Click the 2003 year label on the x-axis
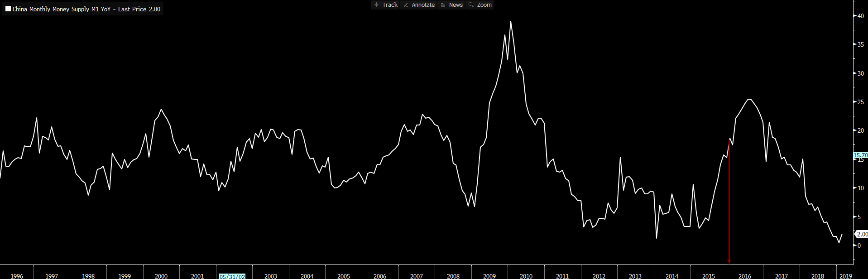The width and height of the screenshot is (868, 279). click(x=271, y=276)
